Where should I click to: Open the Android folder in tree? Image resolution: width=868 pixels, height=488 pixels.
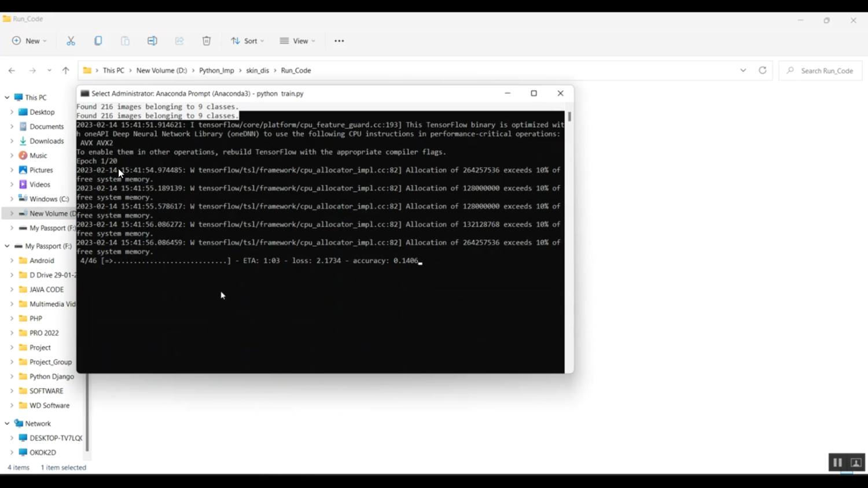(x=42, y=261)
